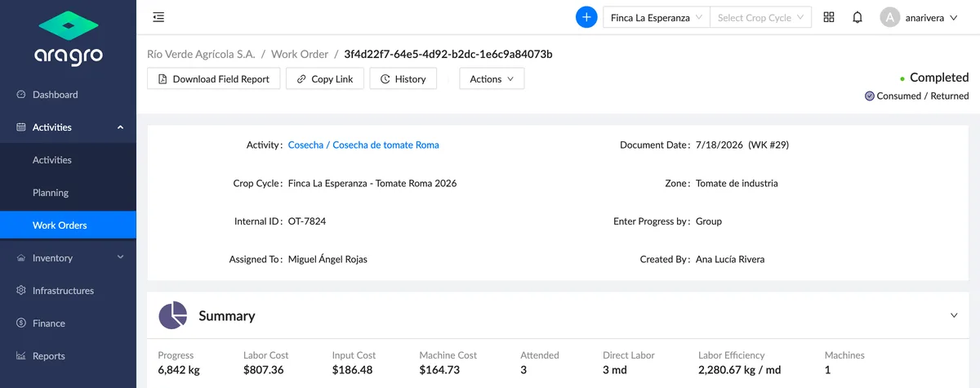Expand the Inventory menu chevron
The height and width of the screenshot is (388, 980).
point(121,257)
